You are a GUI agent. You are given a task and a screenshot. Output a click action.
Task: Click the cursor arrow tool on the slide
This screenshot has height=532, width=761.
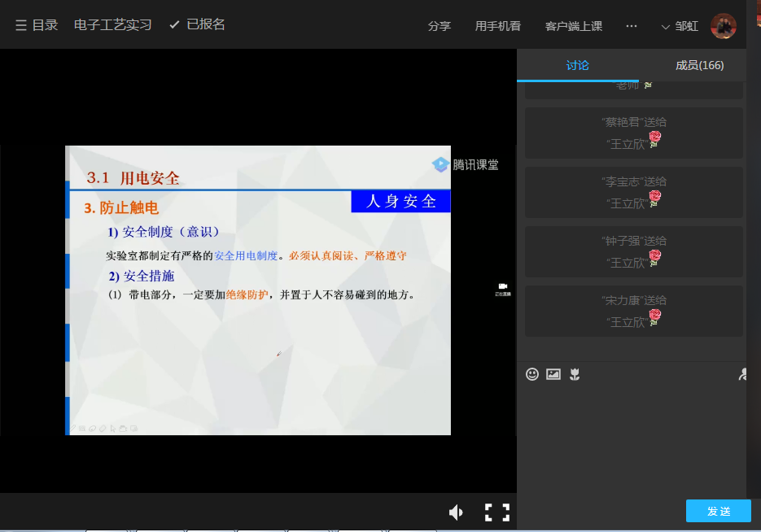113,429
